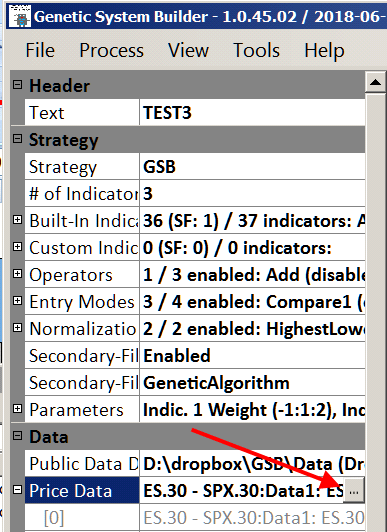Image resolution: width=387 pixels, height=532 pixels.
Task: Select the TEST3 header text field
Action: click(252, 112)
